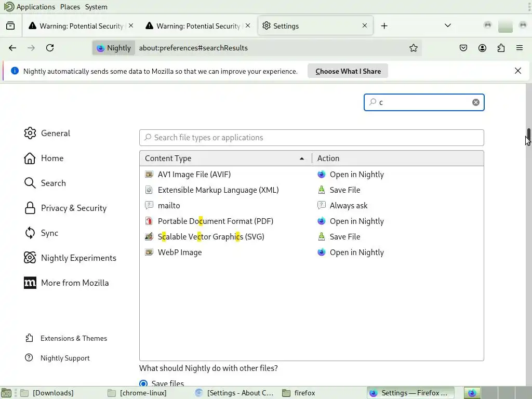Screen dimensions: 532x399
Task: Click the Find in Settings search field
Action: [424, 102]
